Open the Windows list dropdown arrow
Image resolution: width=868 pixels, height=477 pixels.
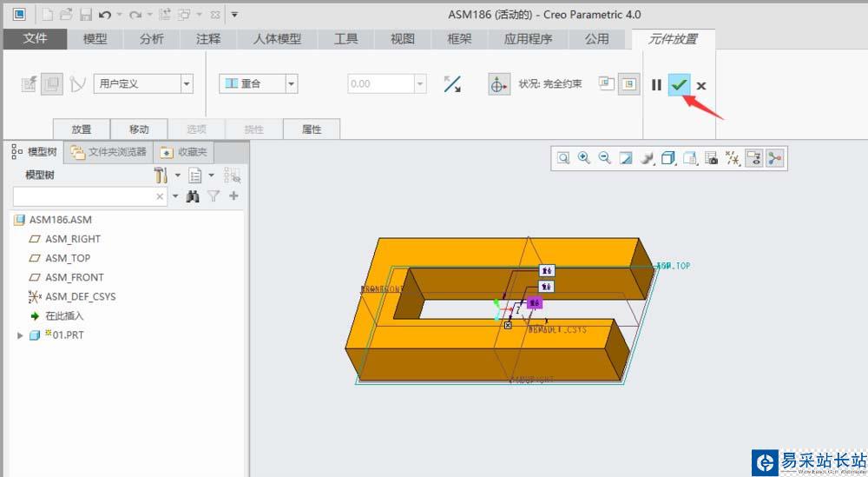tap(200, 15)
